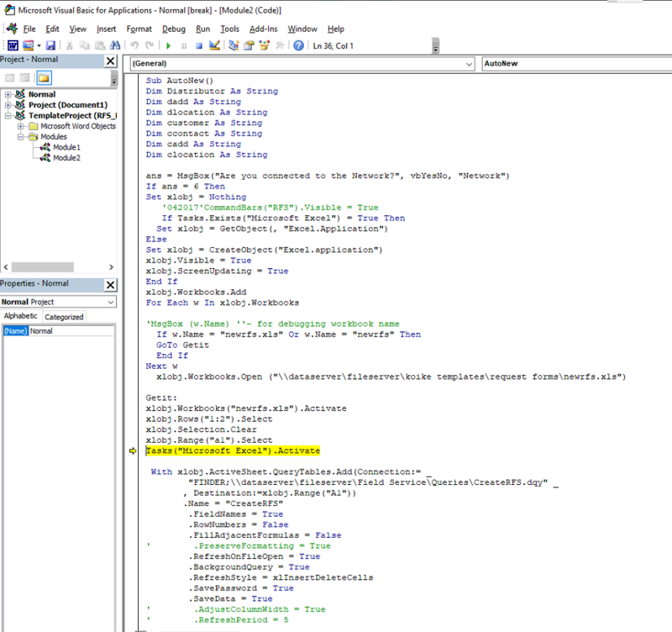Click the View Microsoft Word icon
672x632 pixels.
point(13,45)
